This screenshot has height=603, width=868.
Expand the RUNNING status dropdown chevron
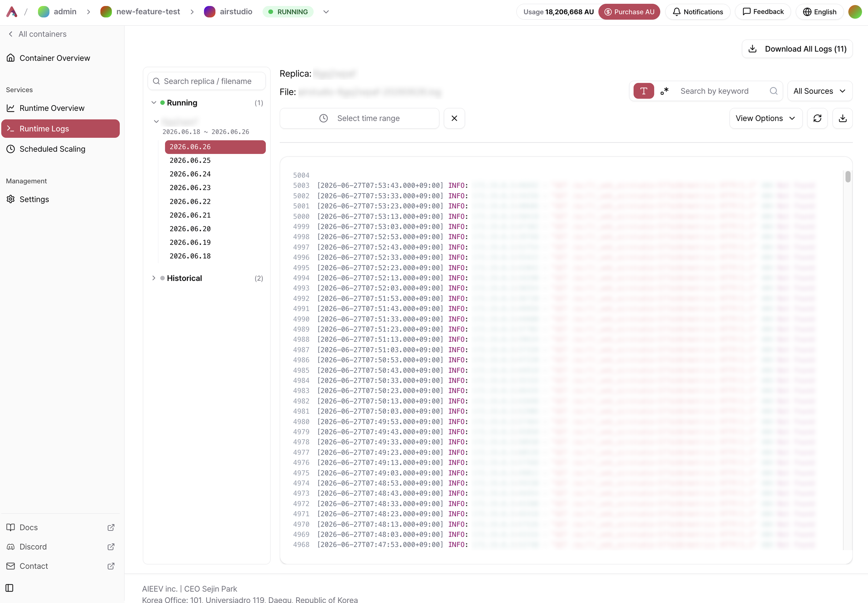pos(326,12)
